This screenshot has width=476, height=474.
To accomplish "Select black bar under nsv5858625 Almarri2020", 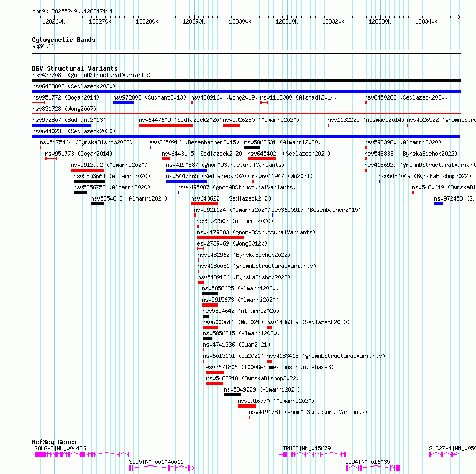I will pos(210,294).
